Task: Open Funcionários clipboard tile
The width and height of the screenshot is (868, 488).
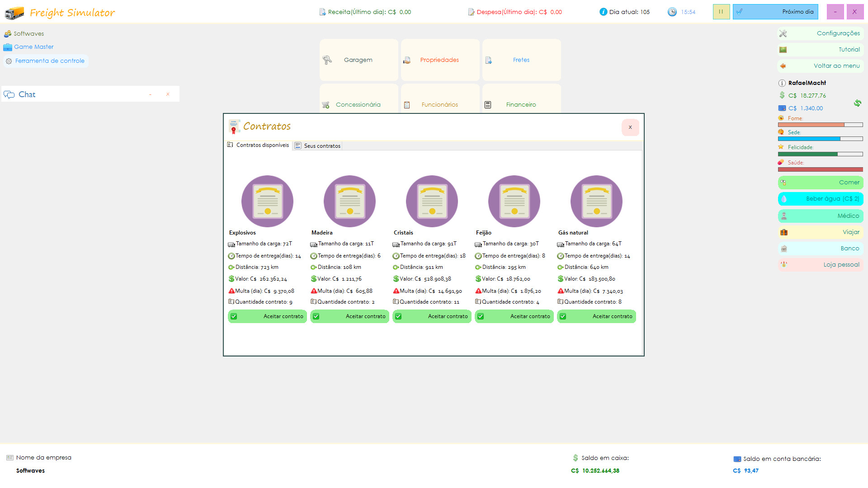Action: tap(440, 104)
